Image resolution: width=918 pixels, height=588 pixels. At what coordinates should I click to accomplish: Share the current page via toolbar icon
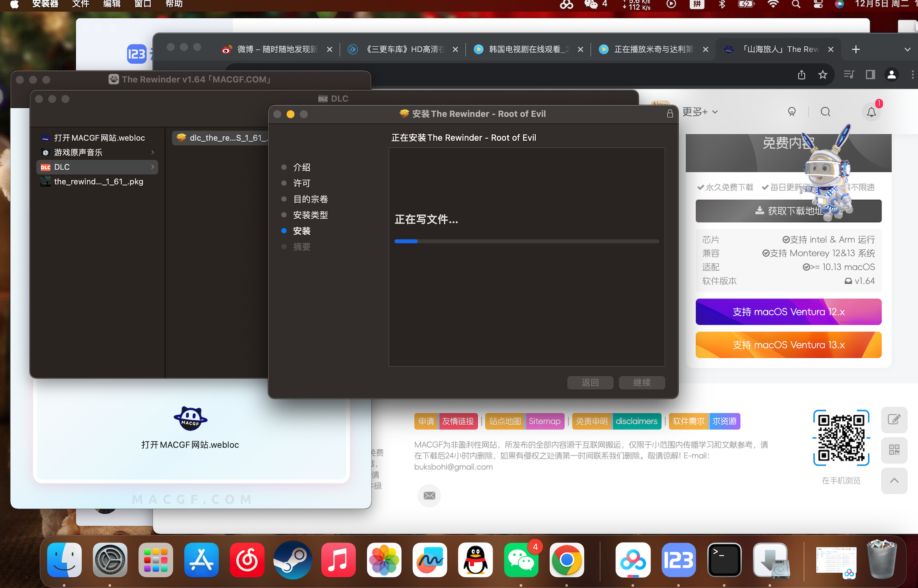(x=802, y=75)
